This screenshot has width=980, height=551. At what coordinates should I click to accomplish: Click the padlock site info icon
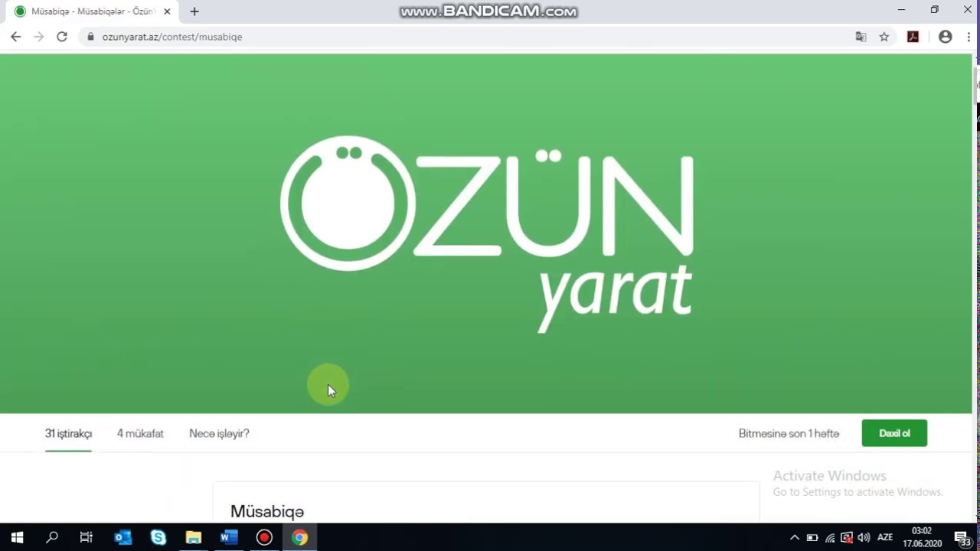tap(90, 37)
